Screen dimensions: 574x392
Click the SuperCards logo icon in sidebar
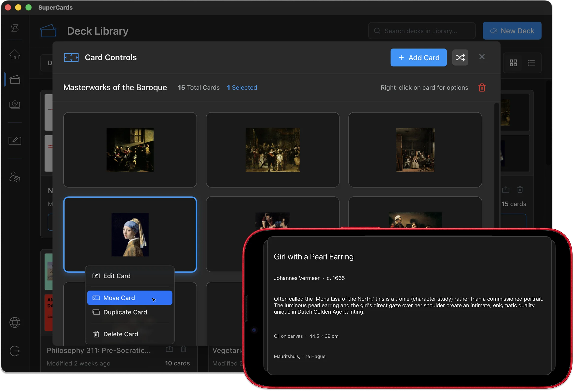coord(15,28)
